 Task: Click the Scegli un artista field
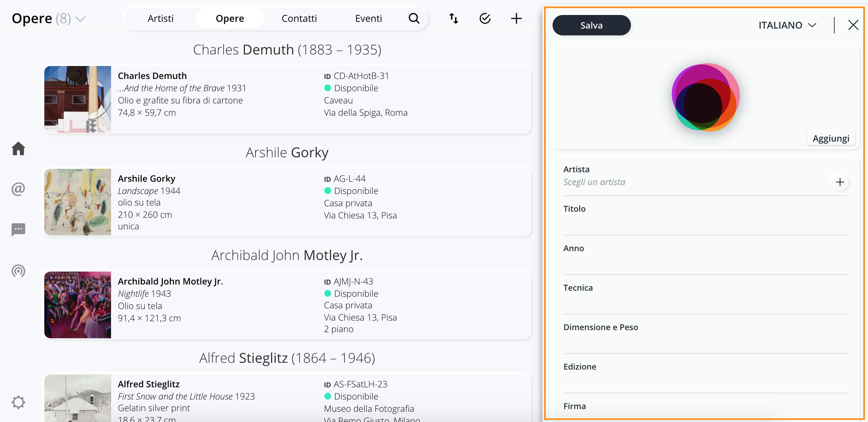pyautogui.click(x=695, y=182)
